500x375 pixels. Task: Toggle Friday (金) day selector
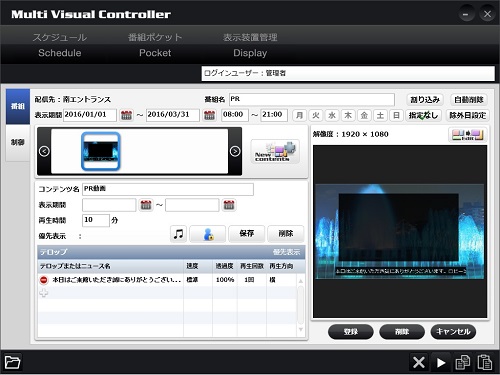364,115
